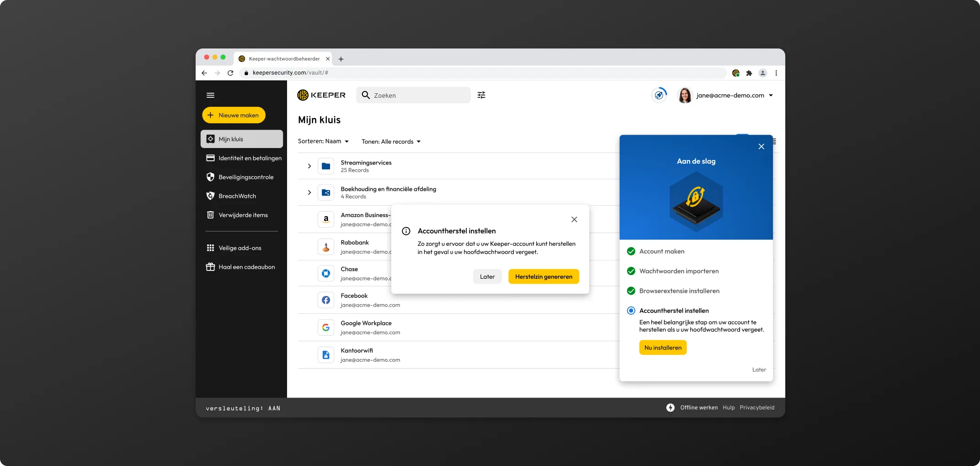Click the Keeper logo
Image resolution: width=980 pixels, height=466 pixels.
point(321,95)
